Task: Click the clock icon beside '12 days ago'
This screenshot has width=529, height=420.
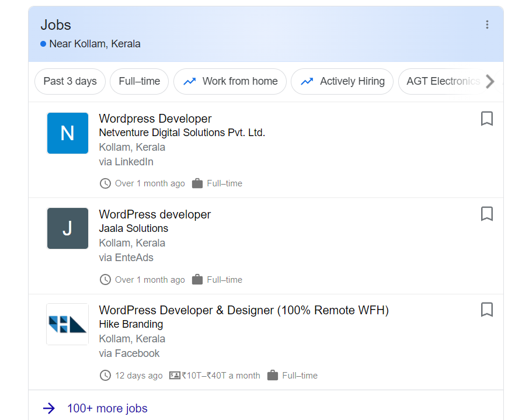Action: click(105, 376)
